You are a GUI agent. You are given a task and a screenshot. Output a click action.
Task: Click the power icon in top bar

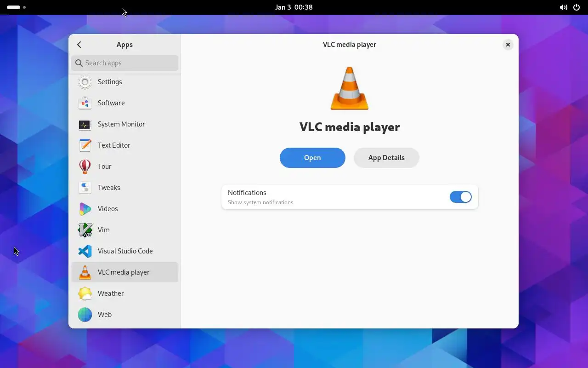point(577,7)
